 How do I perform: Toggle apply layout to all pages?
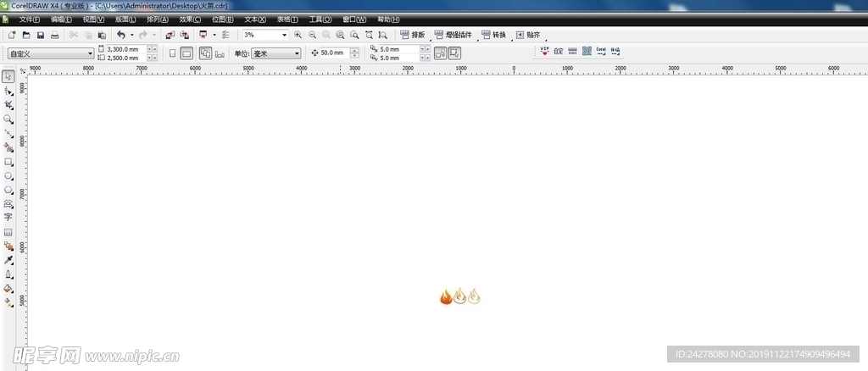(x=205, y=53)
